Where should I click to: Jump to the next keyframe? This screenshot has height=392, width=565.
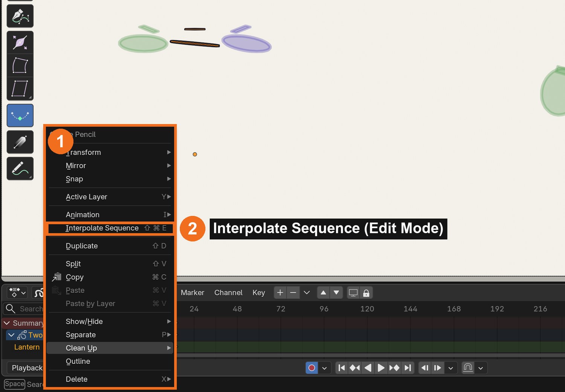[394, 368]
